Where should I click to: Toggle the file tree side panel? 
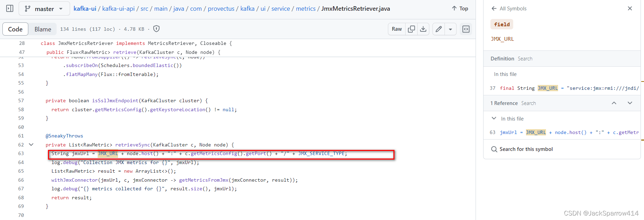click(x=10, y=9)
